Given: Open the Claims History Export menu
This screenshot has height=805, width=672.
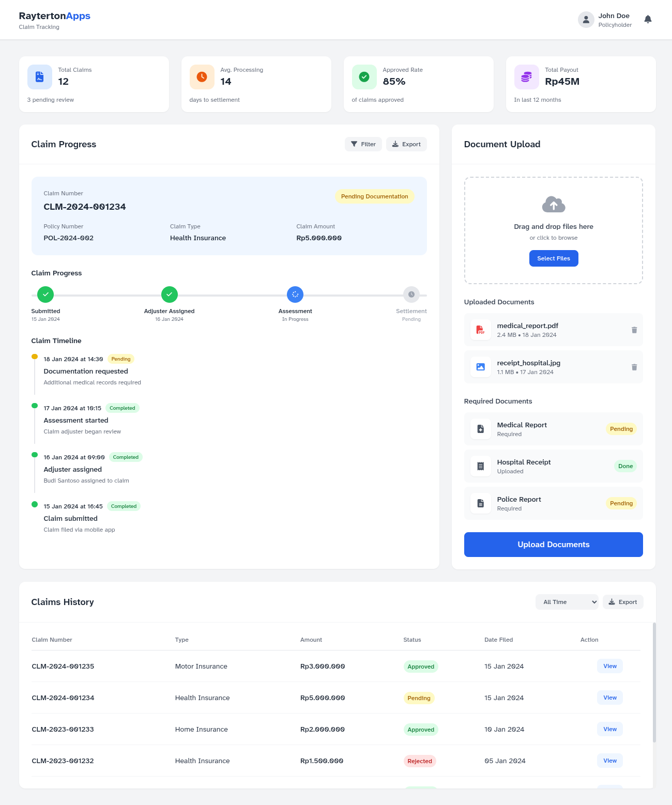Looking at the screenshot, I should (x=623, y=602).
